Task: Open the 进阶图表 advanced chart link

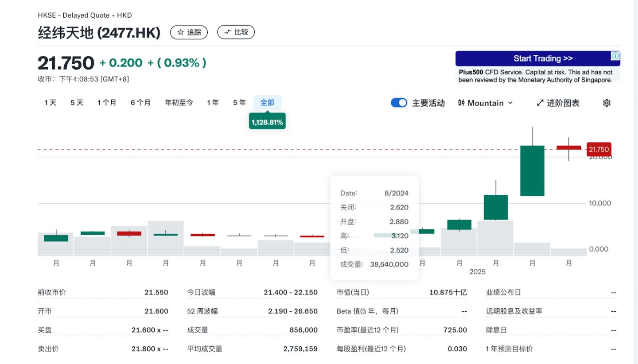Action: click(x=562, y=103)
